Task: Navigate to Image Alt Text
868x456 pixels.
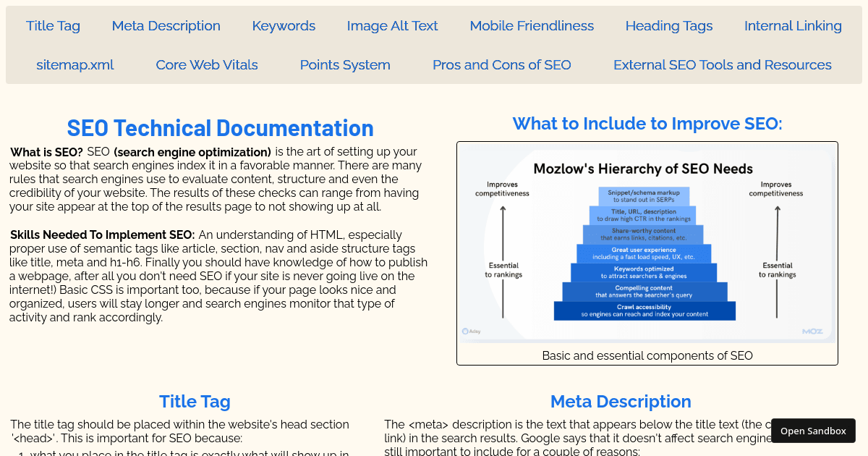Action: point(392,25)
